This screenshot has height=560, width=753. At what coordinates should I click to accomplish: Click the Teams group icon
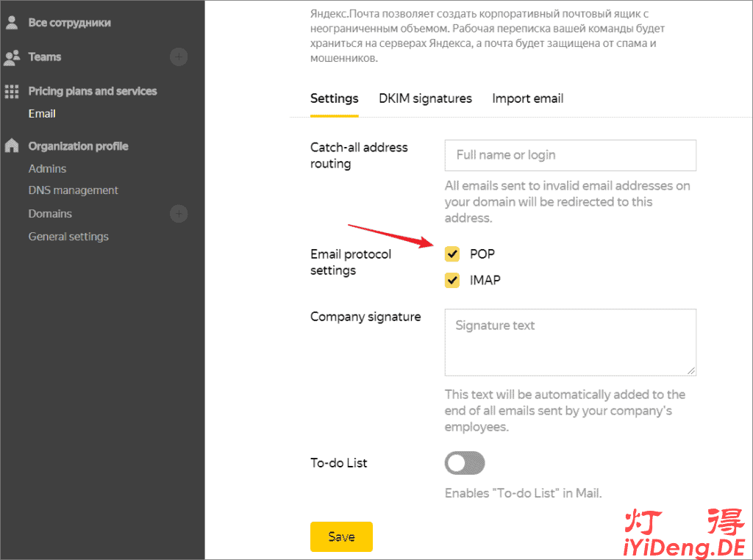click(x=12, y=57)
